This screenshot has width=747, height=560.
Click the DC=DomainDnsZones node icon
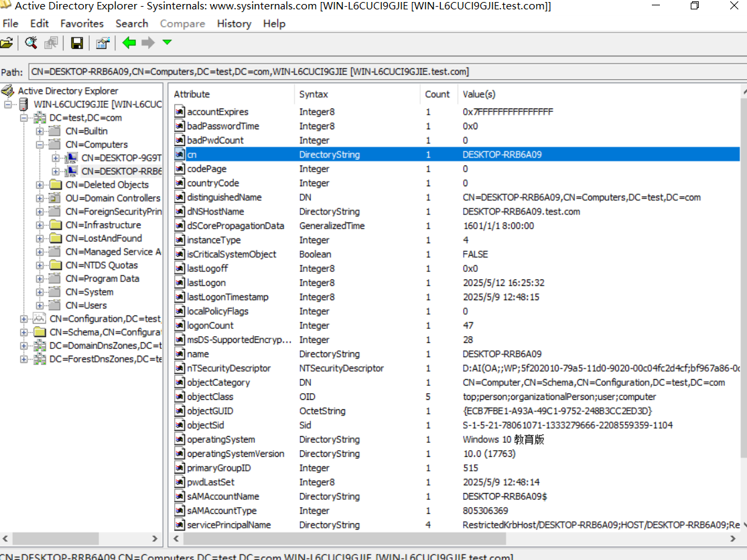click(40, 346)
